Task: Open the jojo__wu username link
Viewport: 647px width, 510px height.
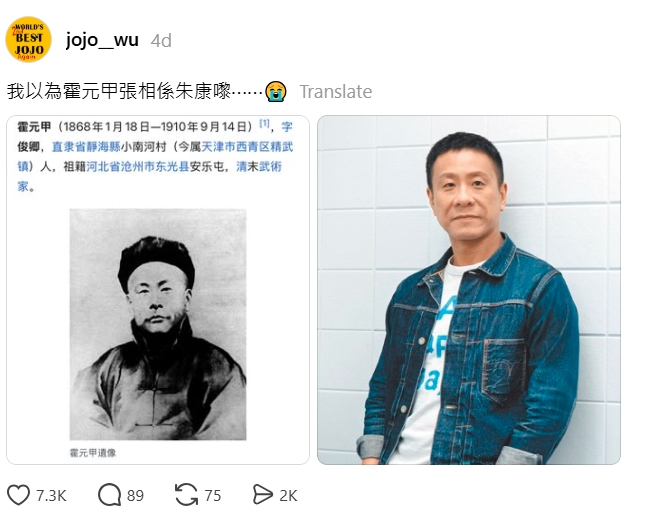Action: [x=102, y=40]
